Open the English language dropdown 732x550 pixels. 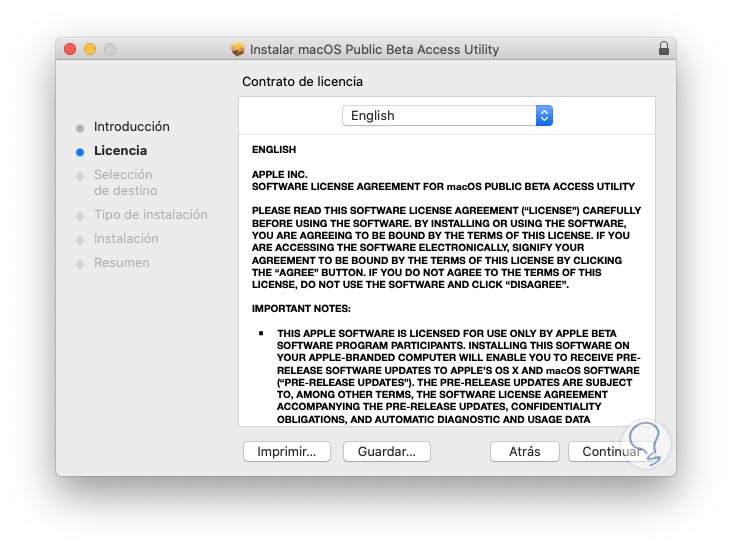coord(447,115)
